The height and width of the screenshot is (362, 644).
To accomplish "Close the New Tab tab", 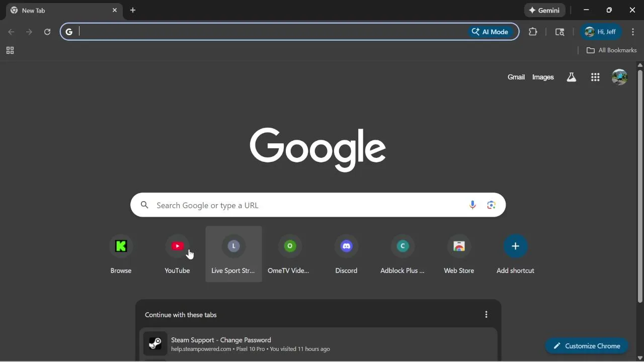I will 115,10.
